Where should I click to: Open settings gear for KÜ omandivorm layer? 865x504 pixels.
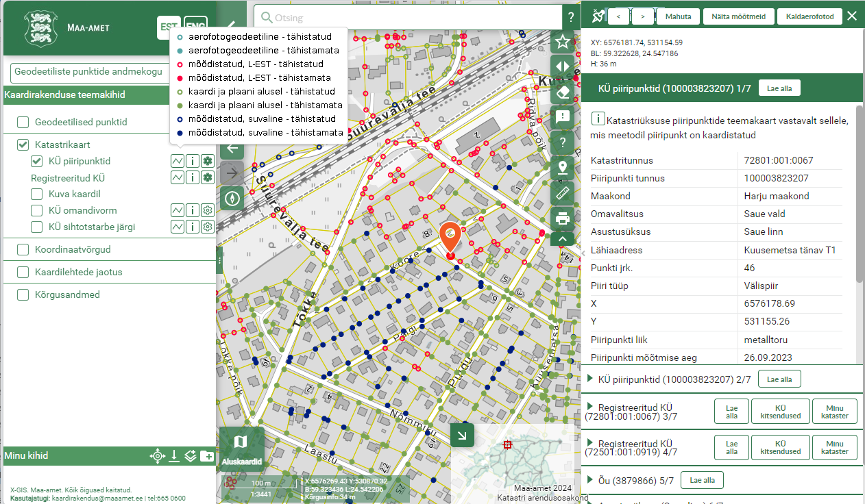[x=208, y=210]
